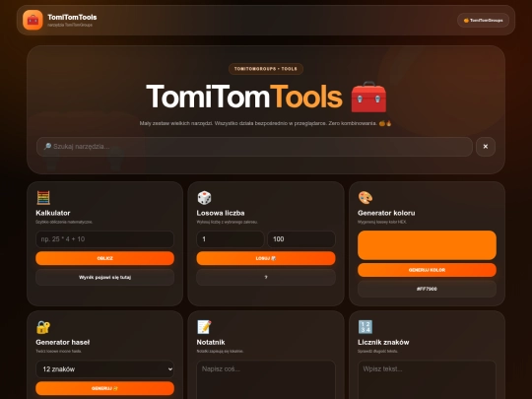532x399 pixels.
Task: Click the padlock icon of Generator haseł
Action: click(x=43, y=327)
